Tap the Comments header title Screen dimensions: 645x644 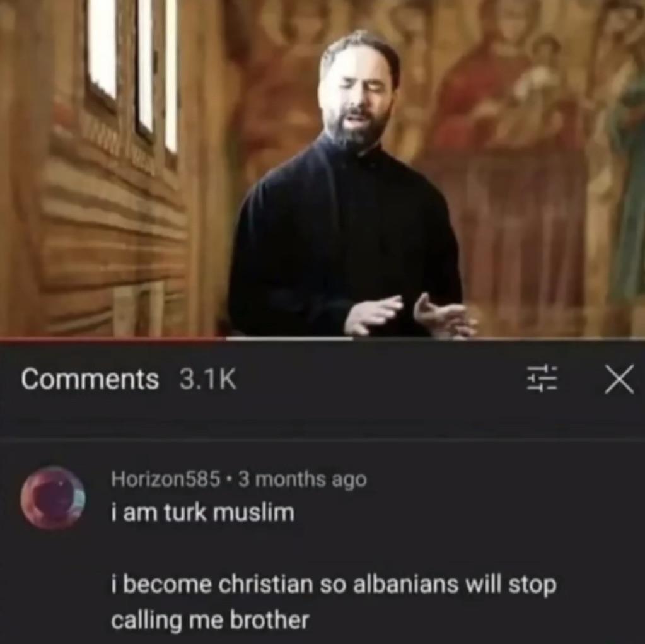pos(90,379)
